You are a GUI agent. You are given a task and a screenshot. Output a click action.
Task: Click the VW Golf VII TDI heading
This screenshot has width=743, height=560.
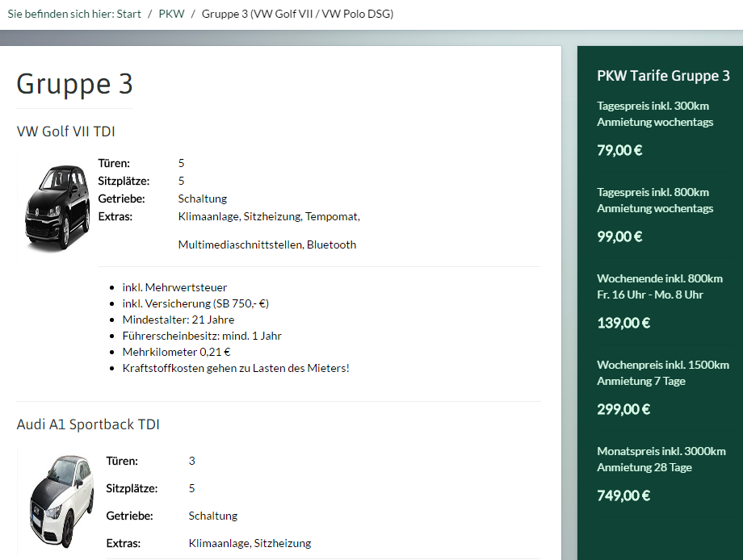[66, 132]
